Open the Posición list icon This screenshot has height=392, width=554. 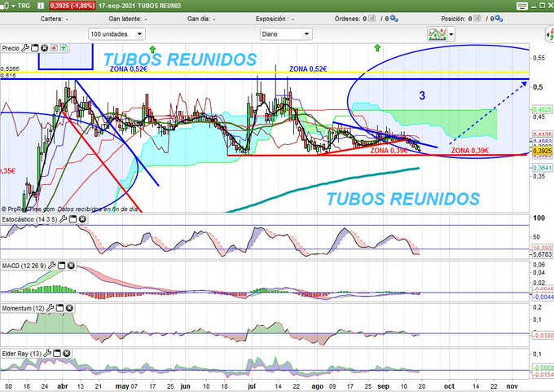pos(477,19)
